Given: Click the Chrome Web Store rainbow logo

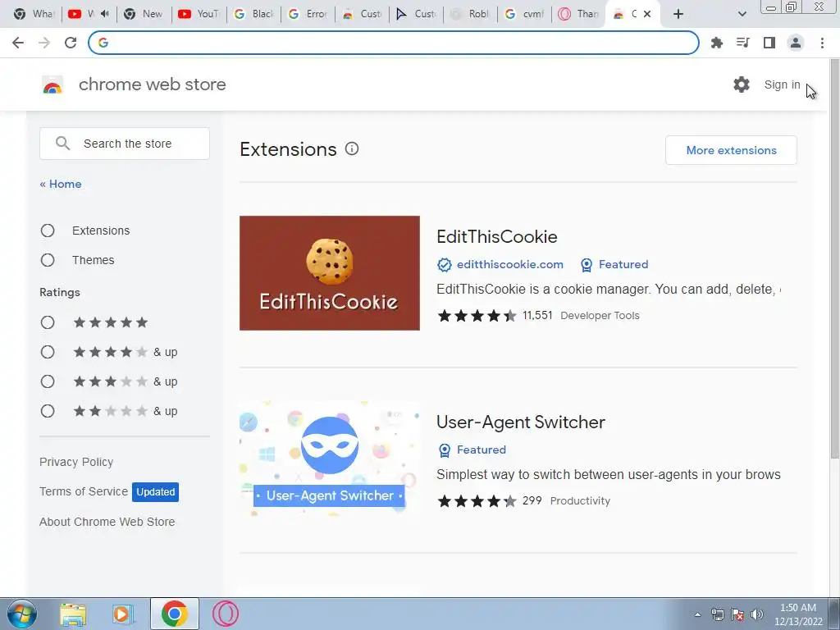Looking at the screenshot, I should pyautogui.click(x=52, y=84).
